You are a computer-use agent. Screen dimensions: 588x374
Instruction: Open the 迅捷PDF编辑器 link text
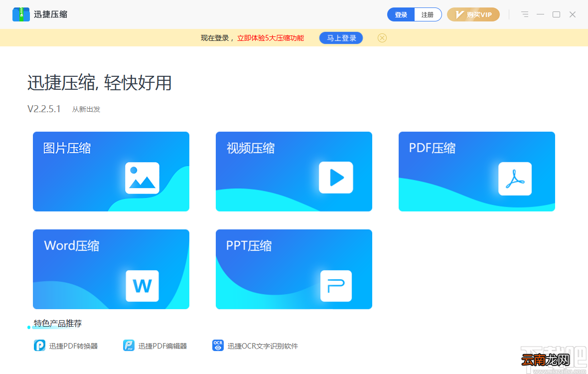[x=163, y=346]
